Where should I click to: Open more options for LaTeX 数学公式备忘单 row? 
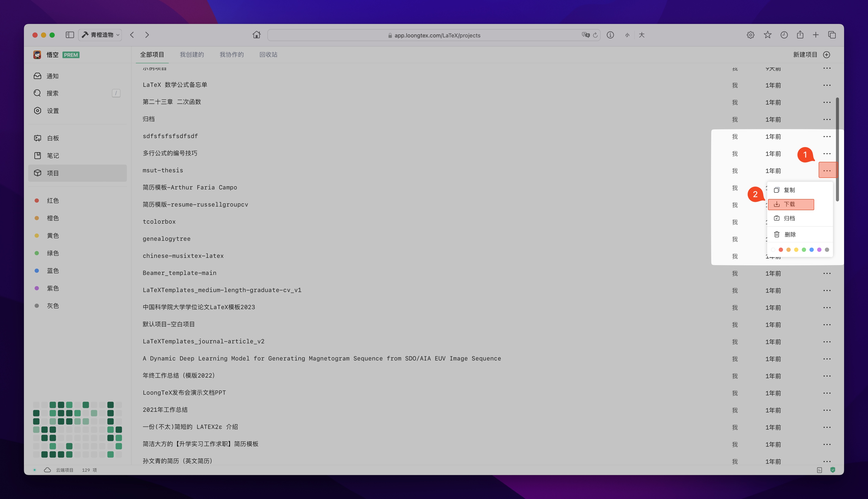pyautogui.click(x=827, y=85)
